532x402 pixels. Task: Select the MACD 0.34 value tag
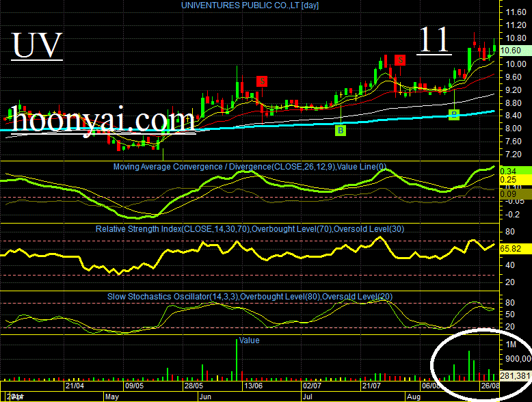point(516,171)
